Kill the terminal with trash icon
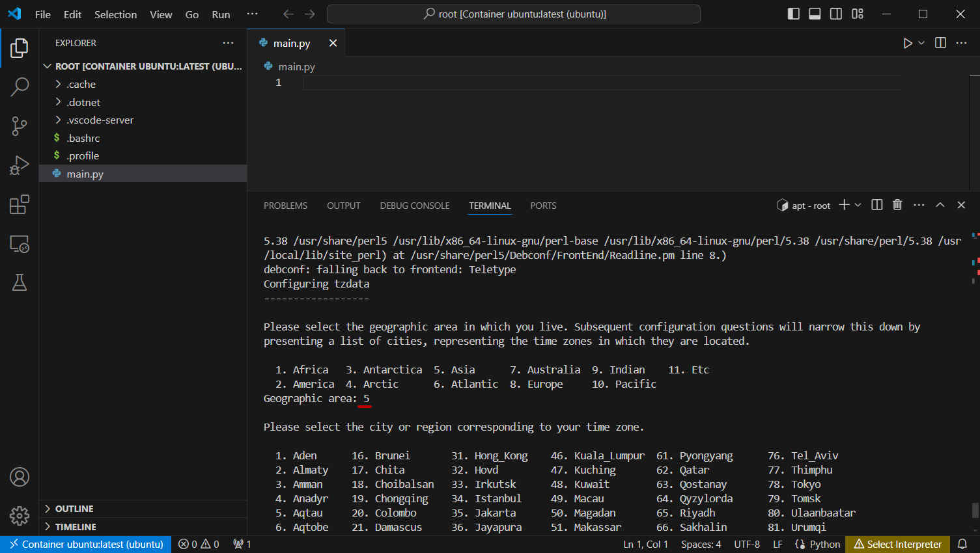This screenshot has height=553, width=980. (897, 205)
